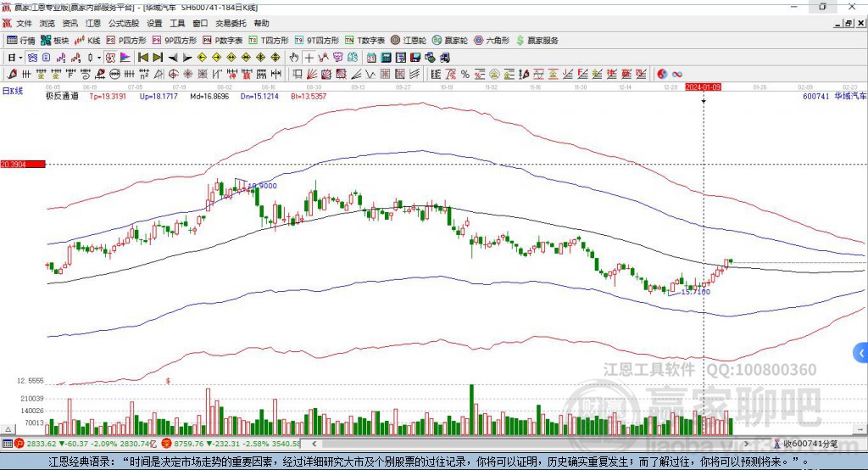Image resolution: width=868 pixels, height=470 pixels.
Task: Select the circled target drawing tool
Action: coord(173,74)
